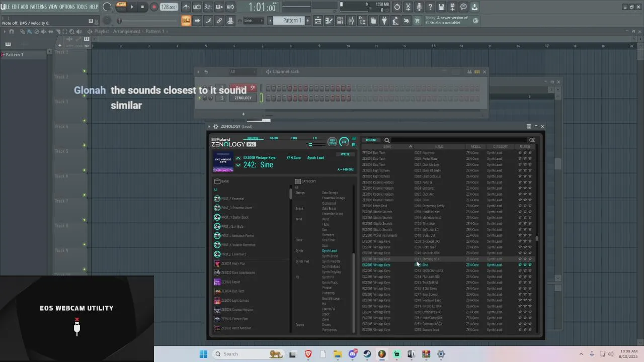Select the Solo Strings category
This screenshot has height=362, width=644.
(330, 193)
